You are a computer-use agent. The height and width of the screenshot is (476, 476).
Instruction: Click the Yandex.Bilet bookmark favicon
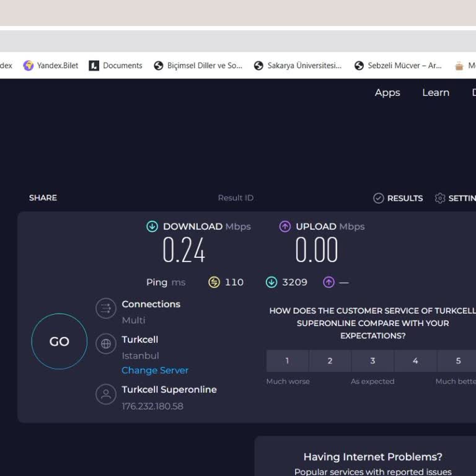tap(29, 65)
